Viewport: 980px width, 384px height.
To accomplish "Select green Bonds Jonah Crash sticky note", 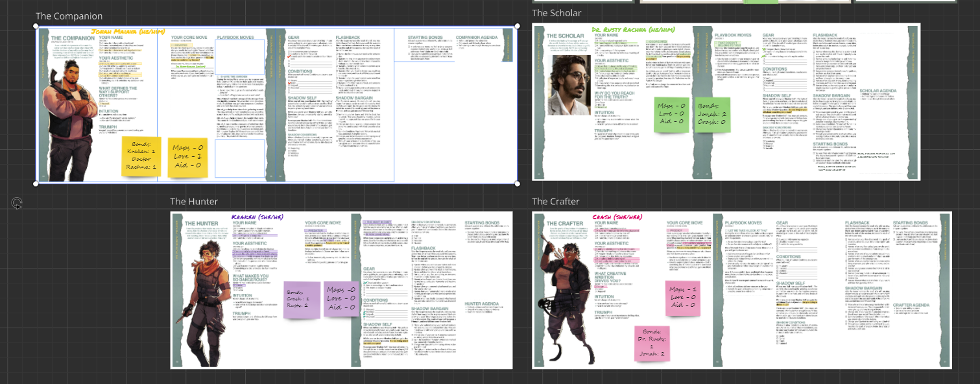I will (x=711, y=113).
